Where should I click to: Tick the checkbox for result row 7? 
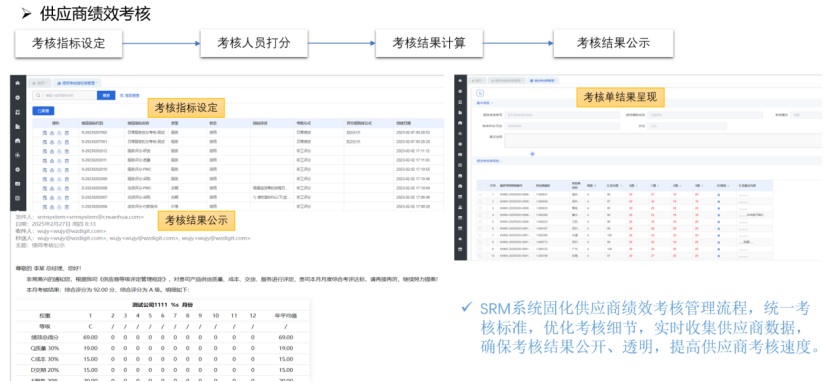480,235
